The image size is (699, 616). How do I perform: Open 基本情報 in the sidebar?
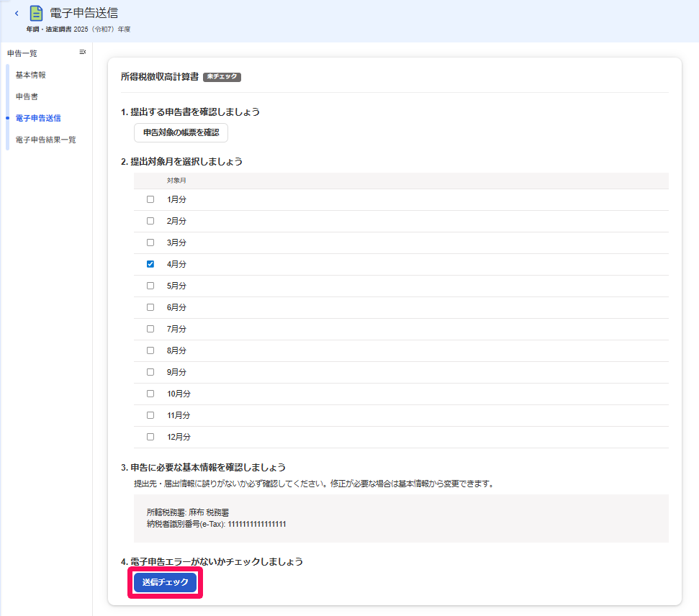31,75
